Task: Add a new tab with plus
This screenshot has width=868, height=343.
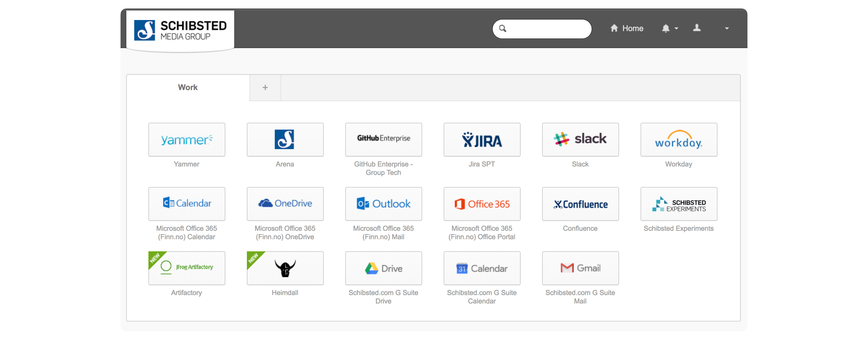Action: [265, 88]
